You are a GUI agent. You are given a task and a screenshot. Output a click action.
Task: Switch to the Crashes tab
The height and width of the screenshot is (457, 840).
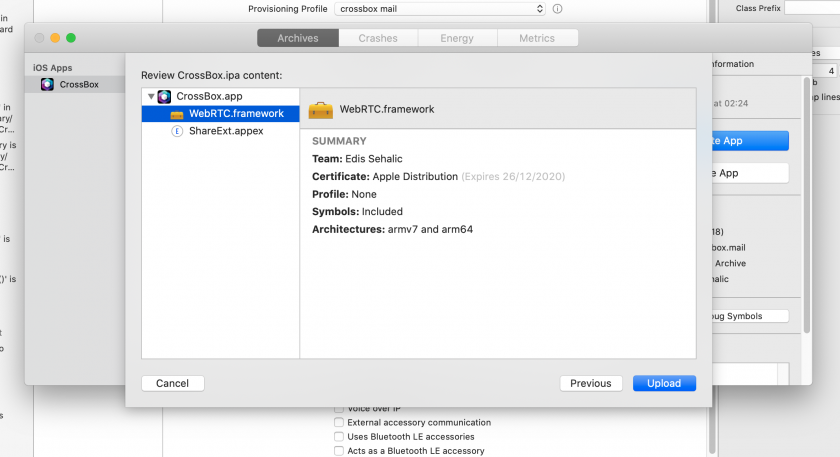coord(378,38)
